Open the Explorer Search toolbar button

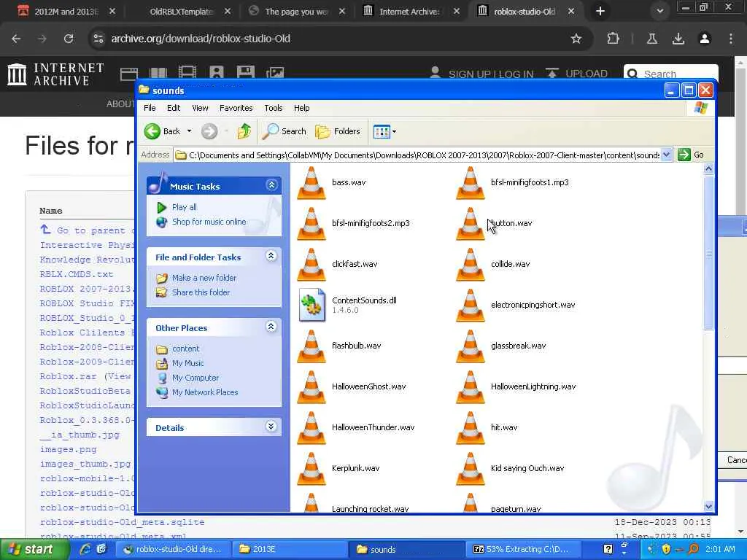[x=285, y=131]
